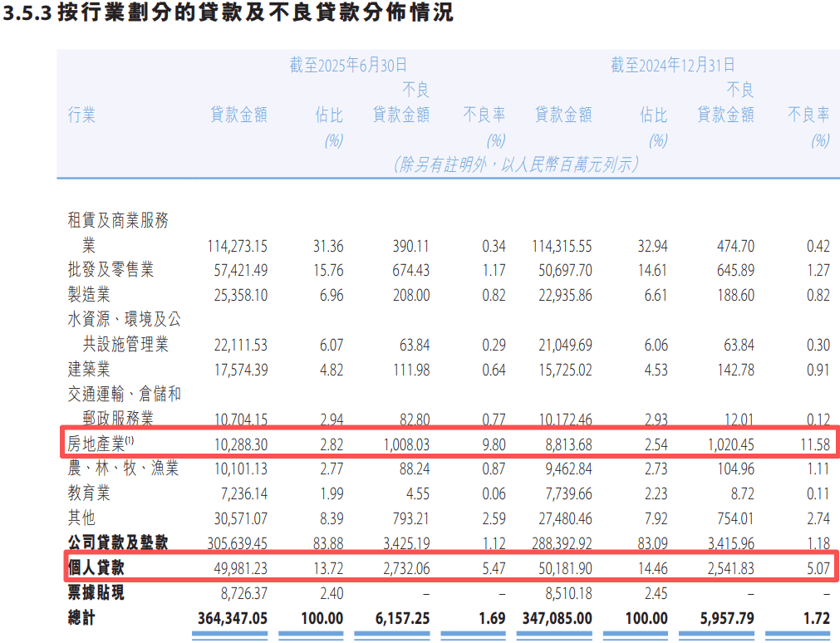Click the 製造業 row label
Screen dimensions: 840x643
[89, 295]
